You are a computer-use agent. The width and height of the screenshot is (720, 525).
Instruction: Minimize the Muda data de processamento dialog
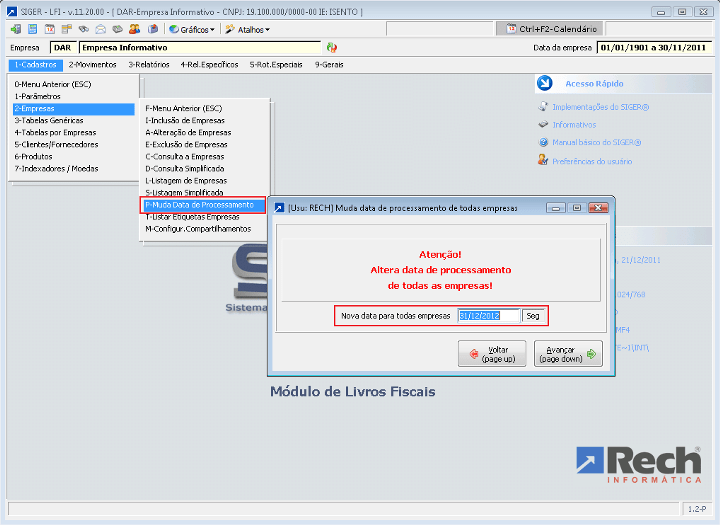coord(556,208)
